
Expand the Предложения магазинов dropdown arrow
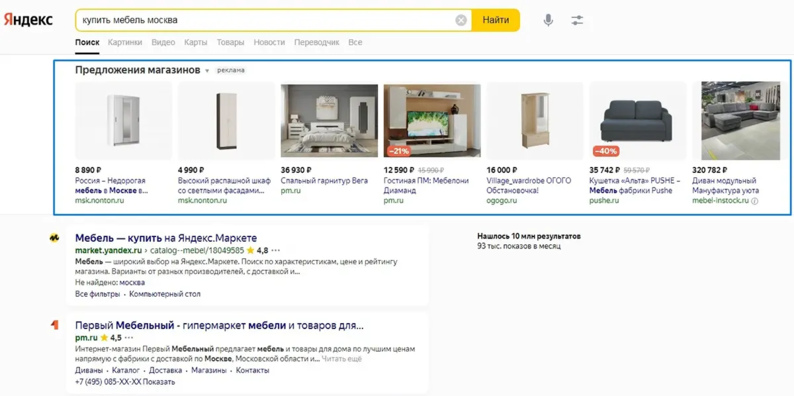tap(207, 71)
